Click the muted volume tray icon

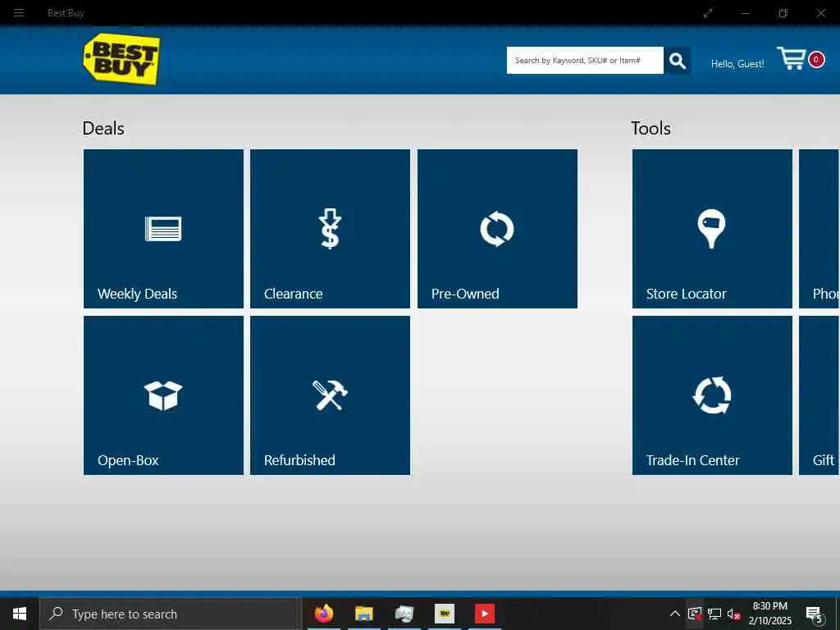734,614
